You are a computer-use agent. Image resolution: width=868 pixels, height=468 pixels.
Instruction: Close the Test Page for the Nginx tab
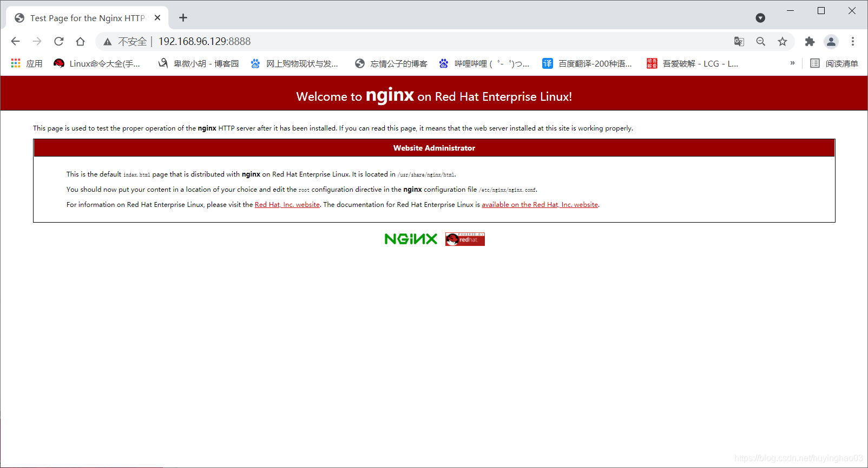157,18
